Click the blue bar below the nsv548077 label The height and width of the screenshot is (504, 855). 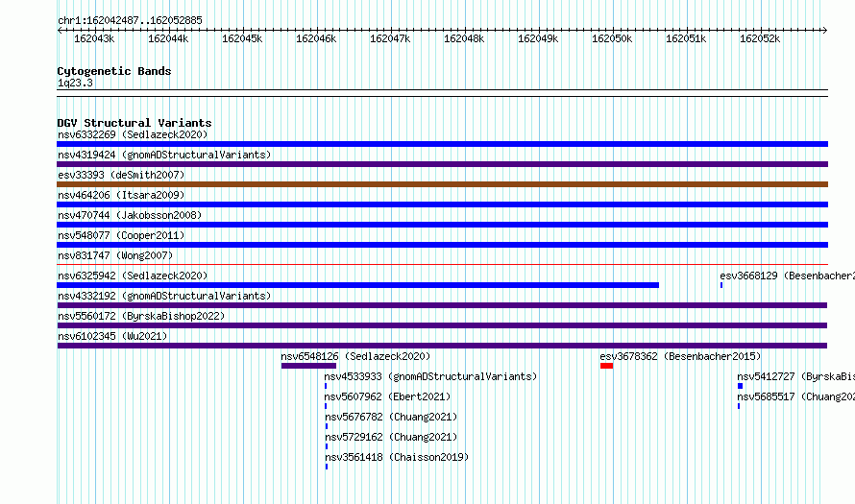click(442, 245)
